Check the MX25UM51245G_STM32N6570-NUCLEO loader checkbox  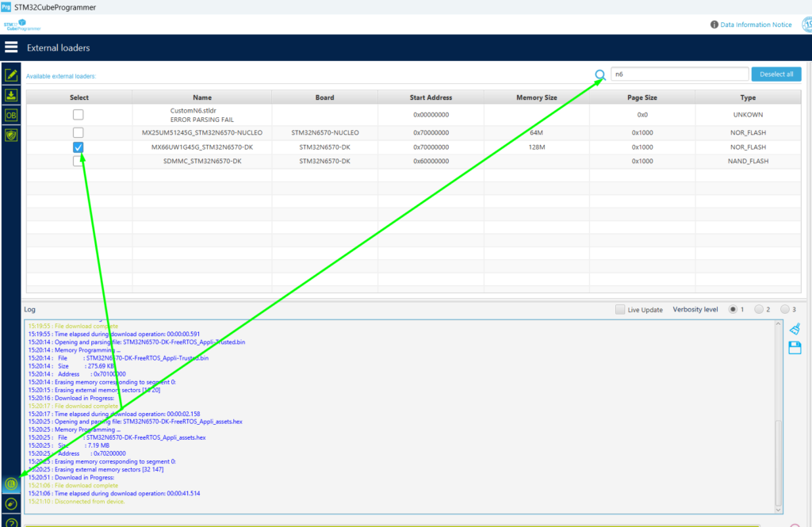78,132
